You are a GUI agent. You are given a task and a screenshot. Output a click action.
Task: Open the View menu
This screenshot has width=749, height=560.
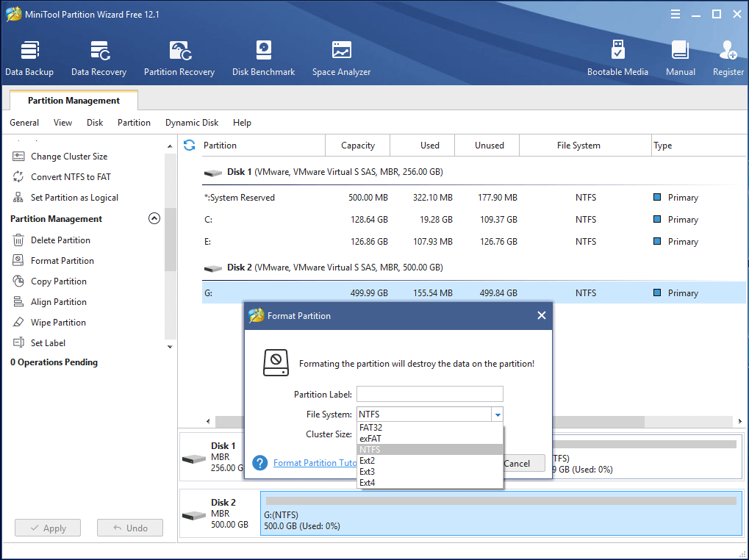click(62, 123)
